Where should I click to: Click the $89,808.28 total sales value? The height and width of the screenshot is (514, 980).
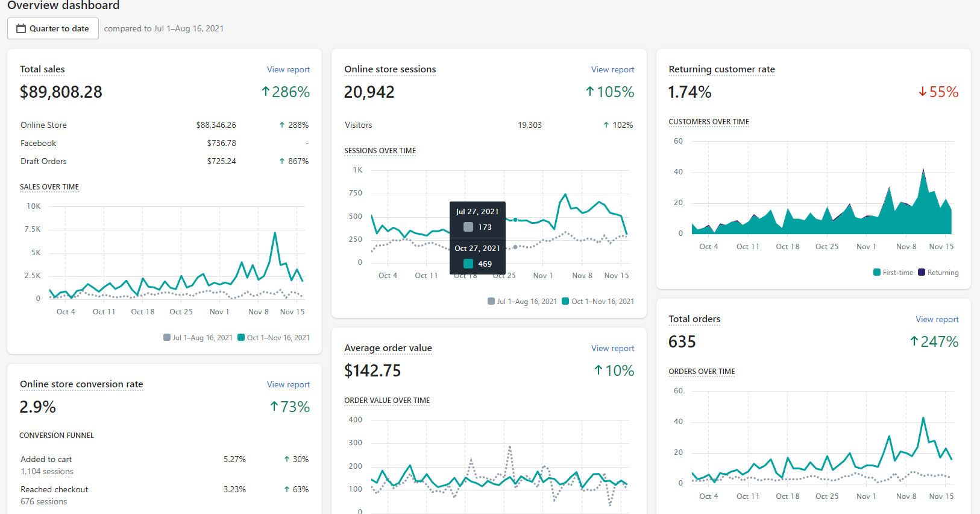[x=61, y=92]
